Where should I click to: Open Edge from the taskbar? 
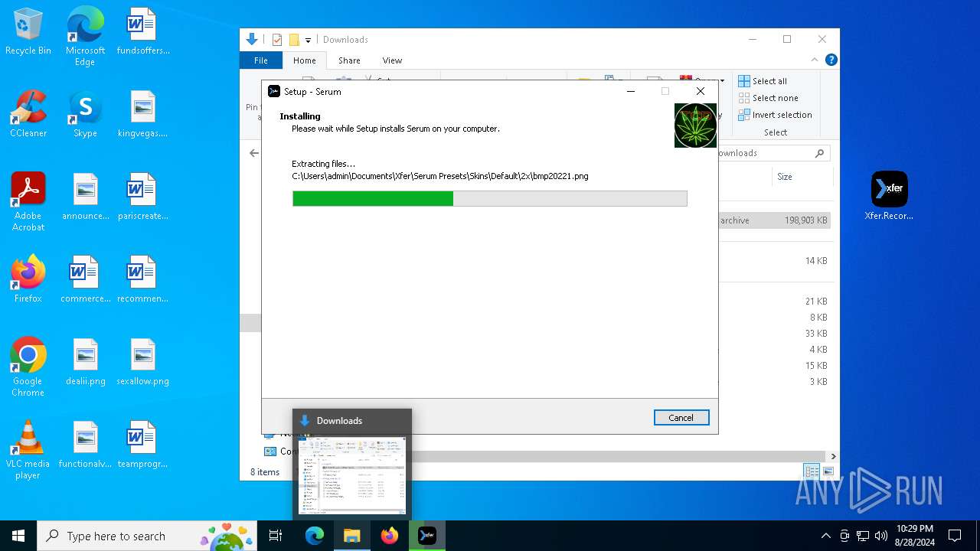coord(315,536)
